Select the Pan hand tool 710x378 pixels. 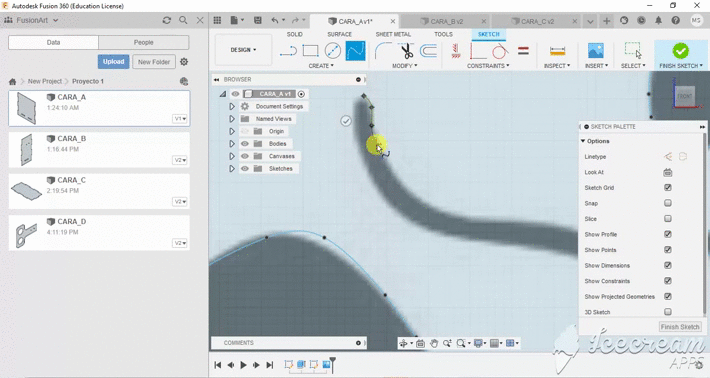pos(434,344)
